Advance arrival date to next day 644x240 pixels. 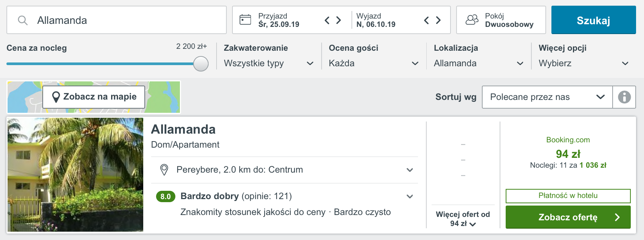pyautogui.click(x=339, y=20)
